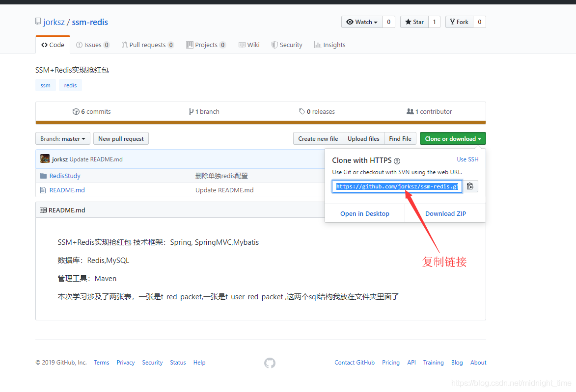Click the GitHub Octocat footer logo
This screenshot has width=576, height=392.
(270, 363)
